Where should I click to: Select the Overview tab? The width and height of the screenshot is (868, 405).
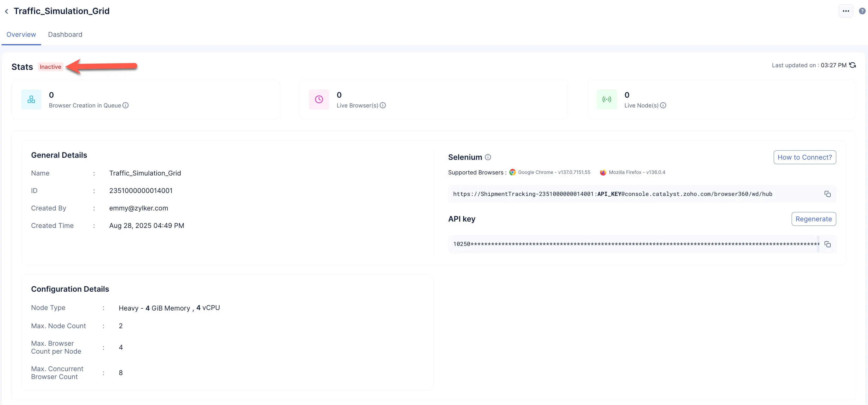pyautogui.click(x=21, y=34)
